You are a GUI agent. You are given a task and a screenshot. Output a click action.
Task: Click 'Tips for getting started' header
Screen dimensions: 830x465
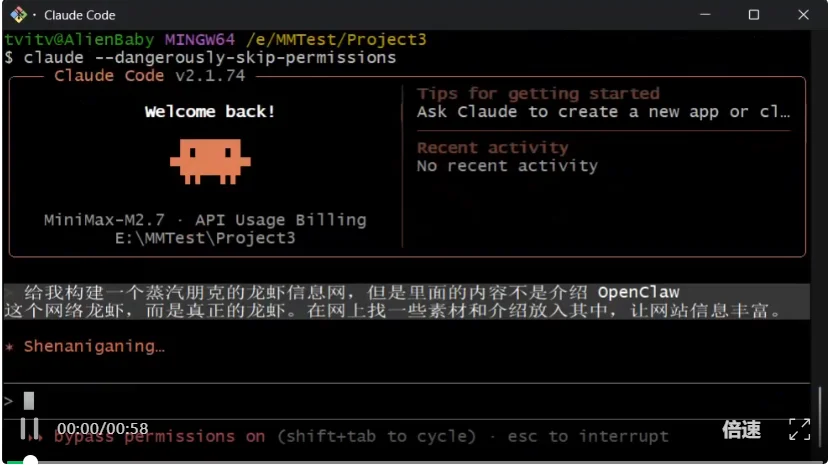pyautogui.click(x=538, y=93)
